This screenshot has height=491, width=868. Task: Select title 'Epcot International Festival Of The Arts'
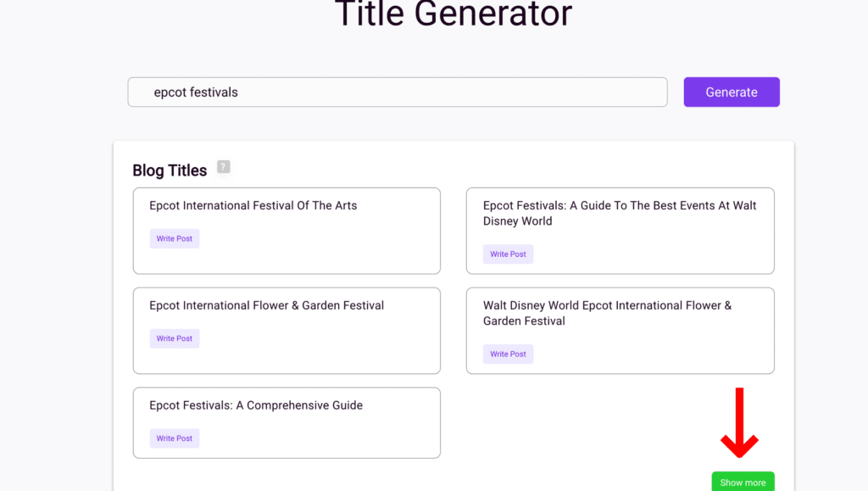tap(253, 205)
